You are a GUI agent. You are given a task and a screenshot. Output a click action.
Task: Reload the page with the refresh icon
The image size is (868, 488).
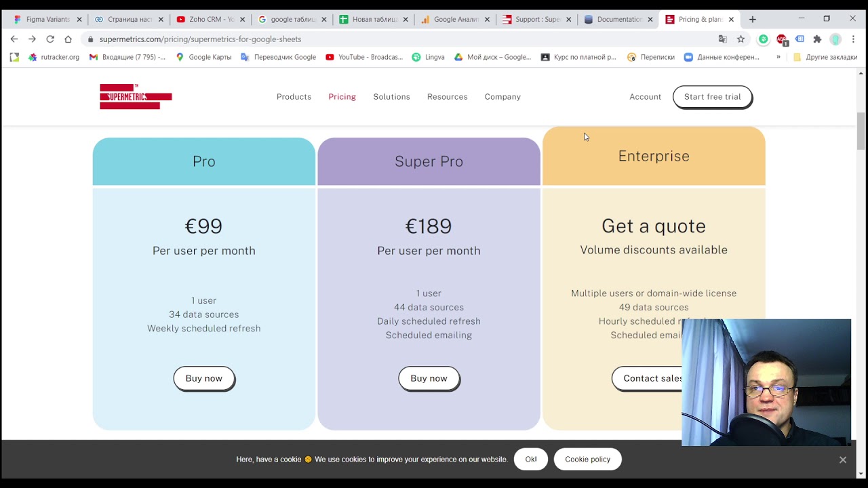tap(50, 39)
